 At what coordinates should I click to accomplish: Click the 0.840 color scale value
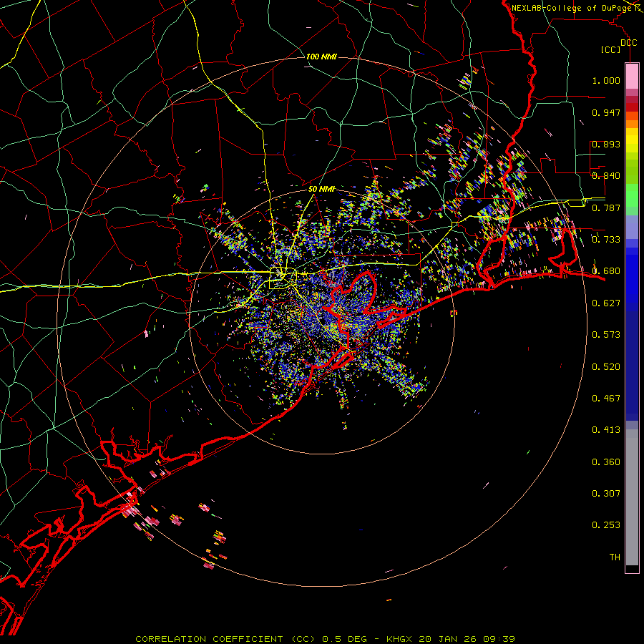point(606,176)
